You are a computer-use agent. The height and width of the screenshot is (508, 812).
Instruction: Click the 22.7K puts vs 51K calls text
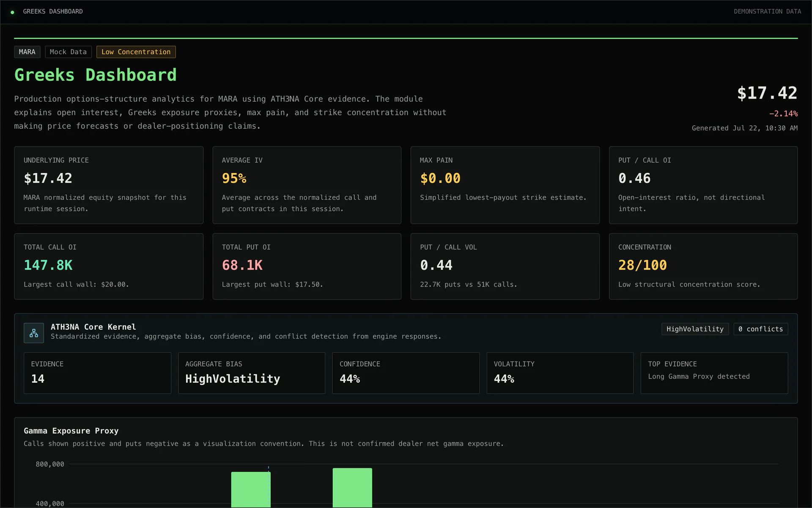pyautogui.click(x=469, y=284)
